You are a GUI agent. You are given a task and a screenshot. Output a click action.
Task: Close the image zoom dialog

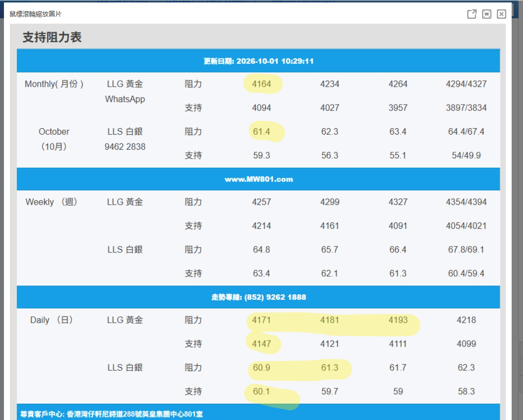[501, 14]
